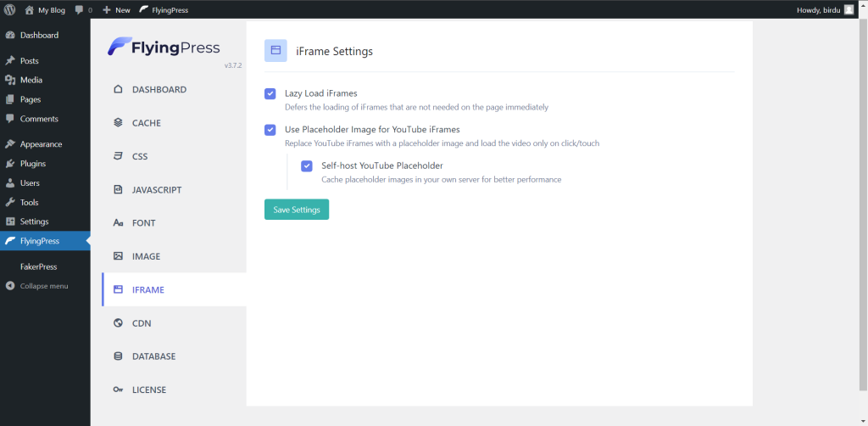Click the Lazy Load iFrames label
This screenshot has width=868, height=426.
click(321, 93)
